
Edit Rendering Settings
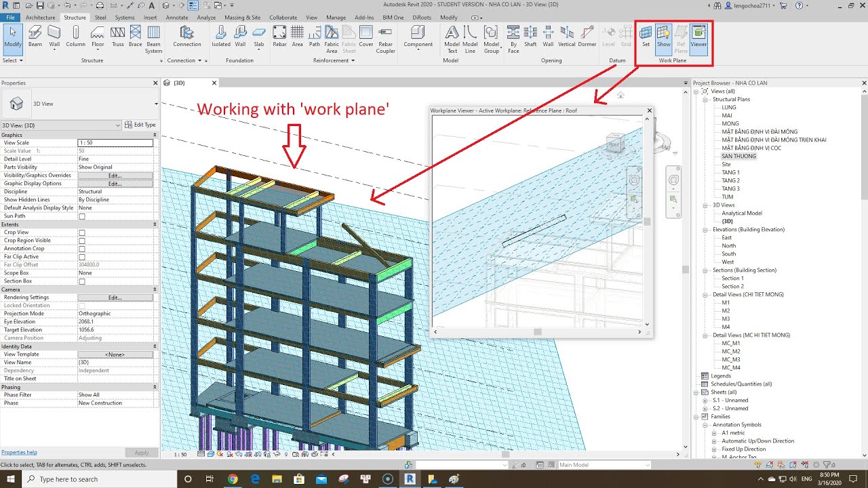[115, 298]
